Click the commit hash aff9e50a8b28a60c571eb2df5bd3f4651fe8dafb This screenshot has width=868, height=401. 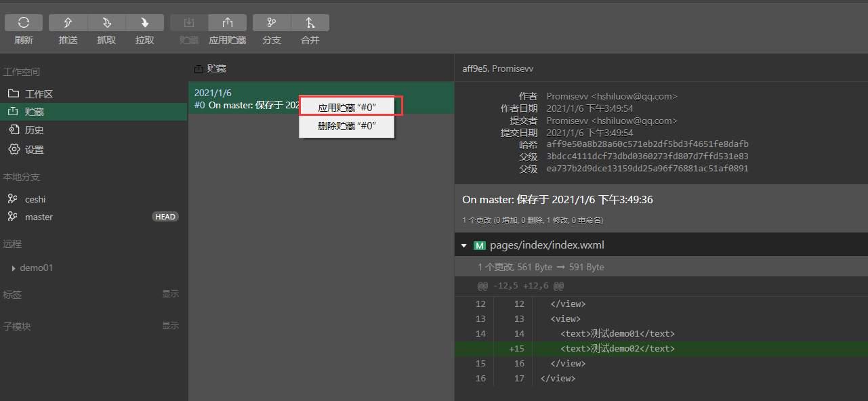647,144
